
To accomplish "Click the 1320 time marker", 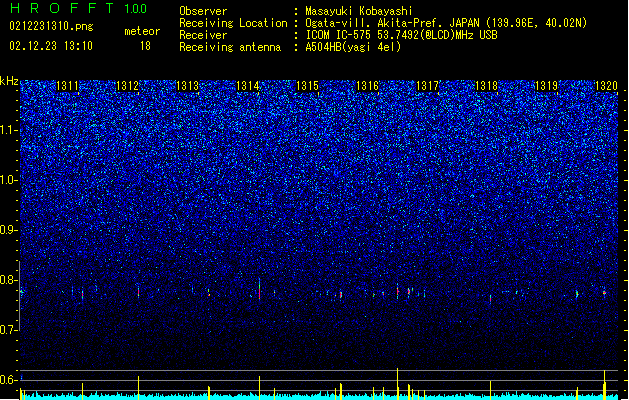I will 606,86.
